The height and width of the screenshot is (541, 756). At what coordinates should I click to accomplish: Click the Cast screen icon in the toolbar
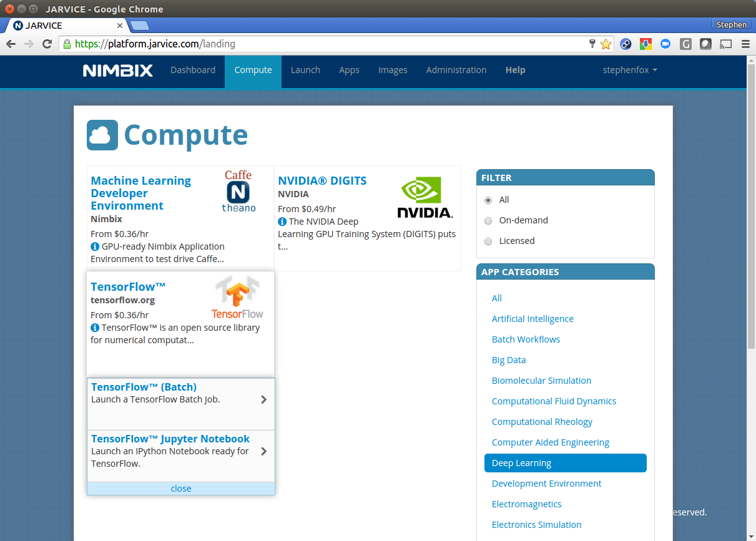pyautogui.click(x=725, y=44)
